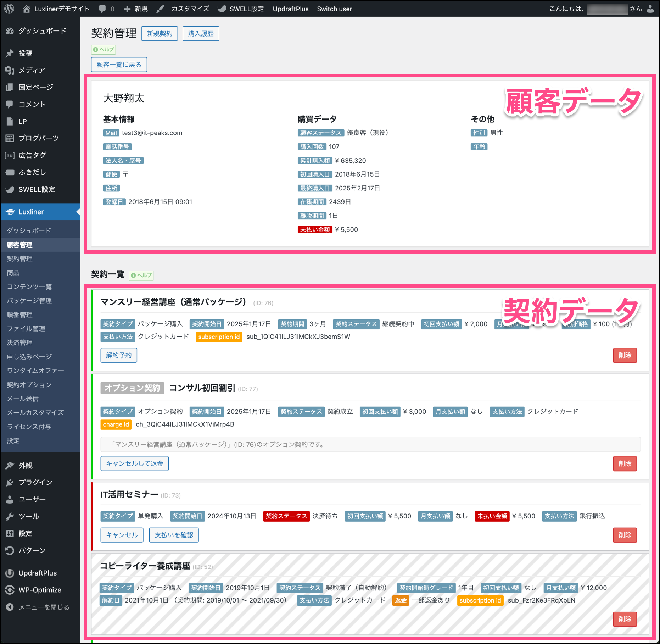Open help next to 契約一覧 heading
Screen dimensions: 660x644
point(141,275)
